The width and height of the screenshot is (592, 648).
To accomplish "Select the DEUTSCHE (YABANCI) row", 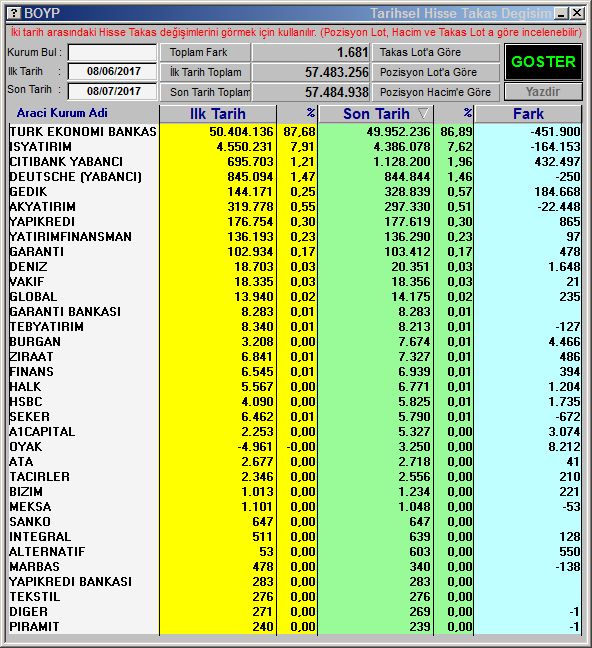I will coord(295,177).
